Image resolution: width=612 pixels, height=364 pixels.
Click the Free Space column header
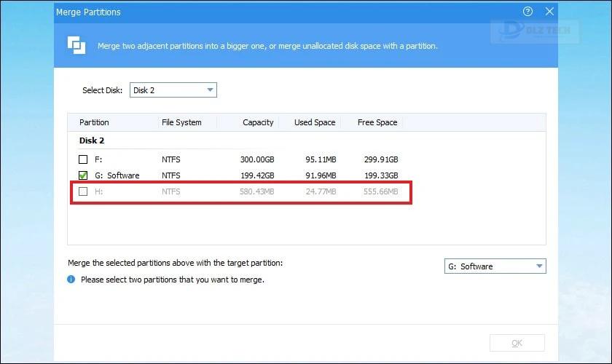tap(377, 122)
